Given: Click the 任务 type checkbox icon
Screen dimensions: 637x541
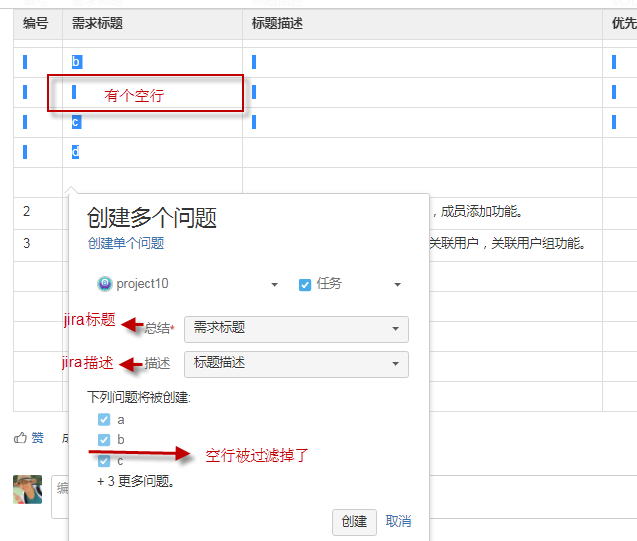Looking at the screenshot, I should (305, 285).
